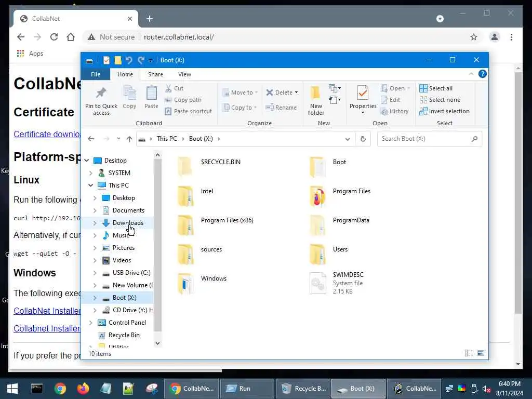
Task: Click Copy path in ribbon
Action: 183,100
